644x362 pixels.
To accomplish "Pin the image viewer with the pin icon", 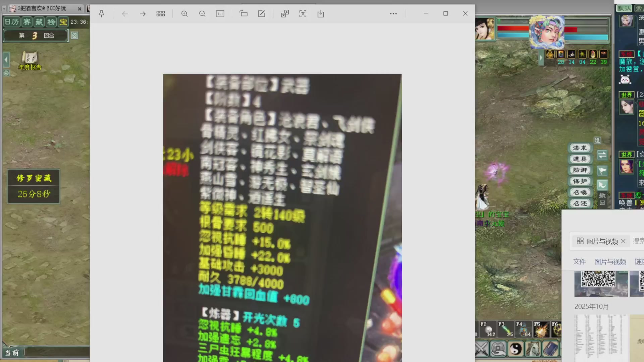I will pyautogui.click(x=102, y=14).
